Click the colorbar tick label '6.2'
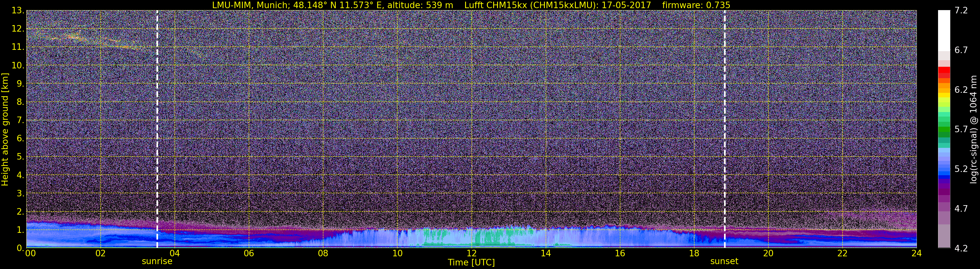The height and width of the screenshot is (269, 980). point(961,90)
